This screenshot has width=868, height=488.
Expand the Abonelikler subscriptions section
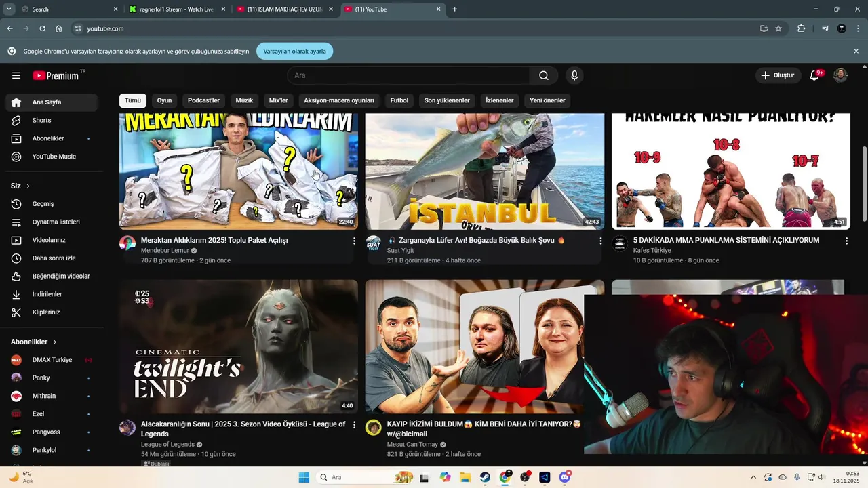[34, 342]
